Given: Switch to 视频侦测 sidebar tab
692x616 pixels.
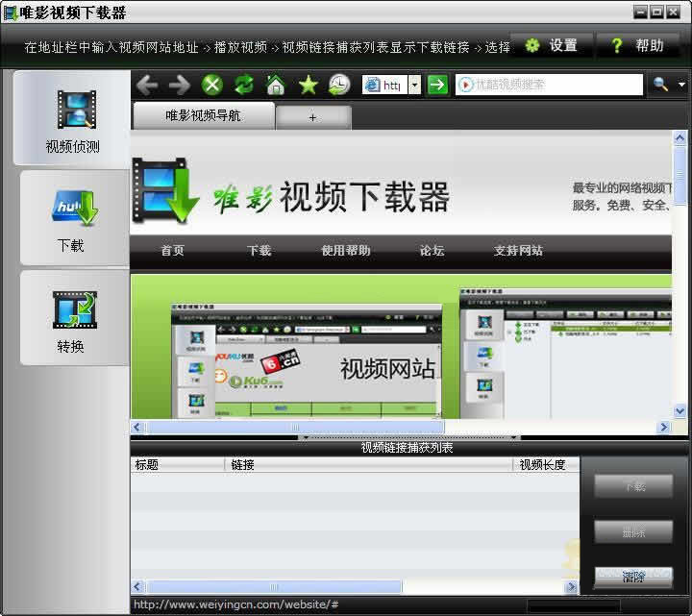Looking at the screenshot, I should click(72, 118).
